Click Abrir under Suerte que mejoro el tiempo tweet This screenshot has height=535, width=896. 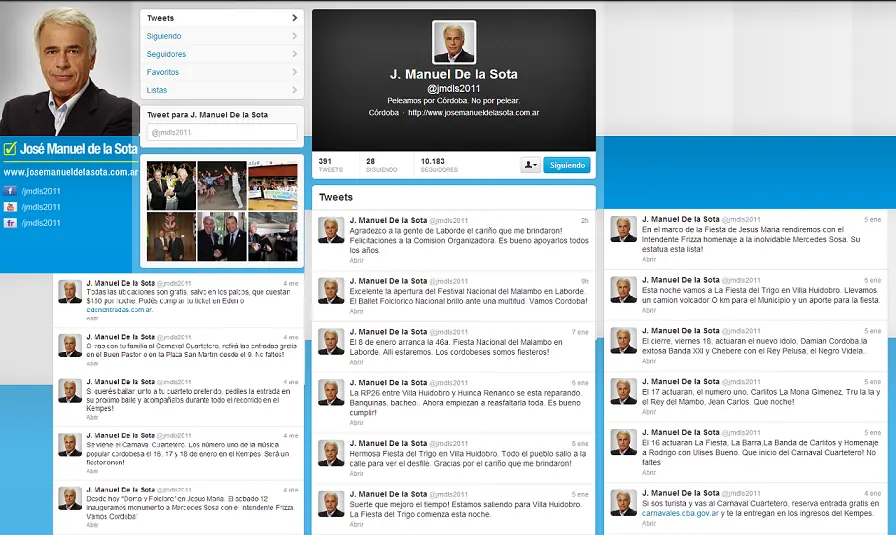pyautogui.click(x=357, y=524)
